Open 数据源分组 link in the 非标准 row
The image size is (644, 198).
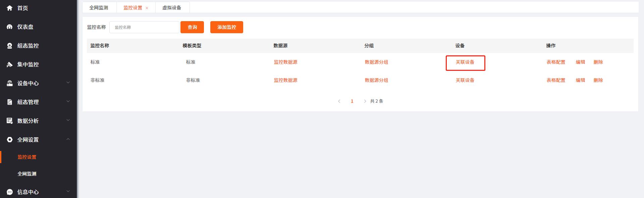tap(376, 80)
